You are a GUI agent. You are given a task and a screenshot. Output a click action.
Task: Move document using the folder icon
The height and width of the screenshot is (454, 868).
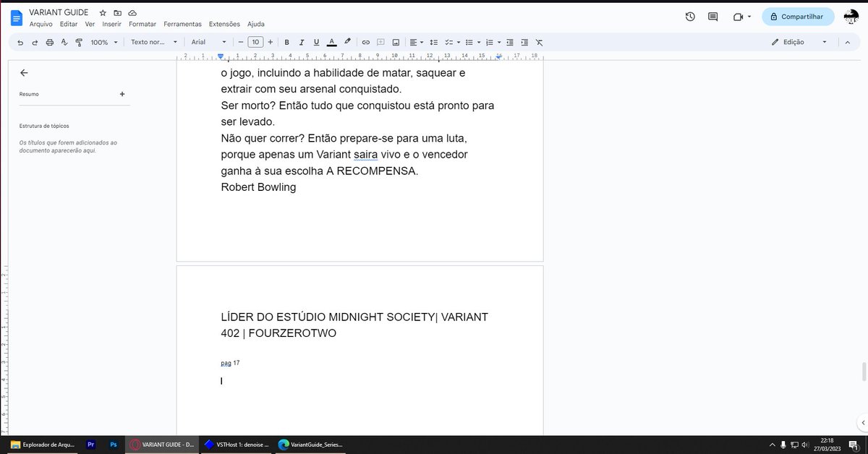pos(117,13)
